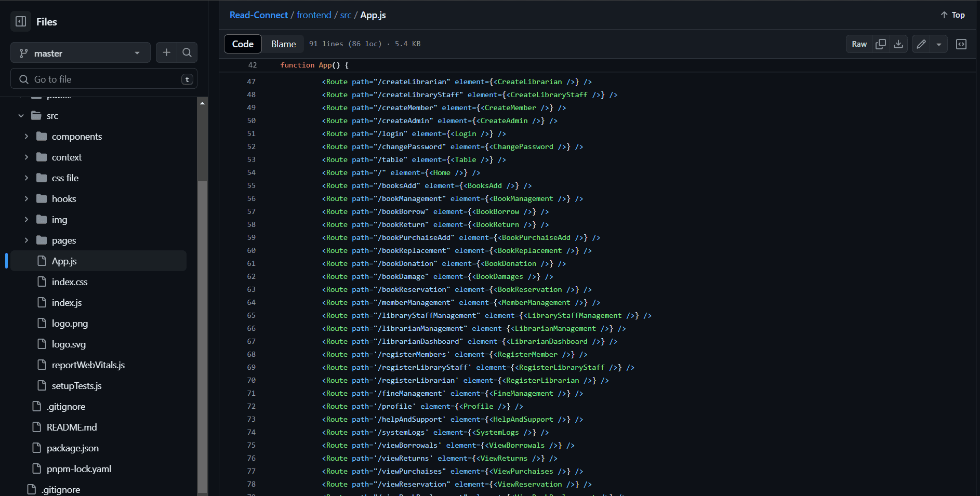Click line number 60
This screenshot has height=496, width=980.
point(251,250)
